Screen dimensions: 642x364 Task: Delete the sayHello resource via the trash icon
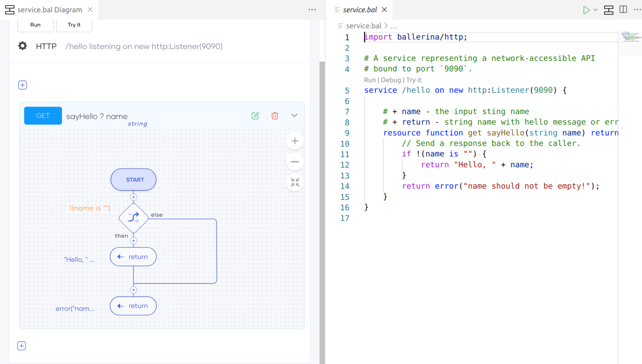275,116
